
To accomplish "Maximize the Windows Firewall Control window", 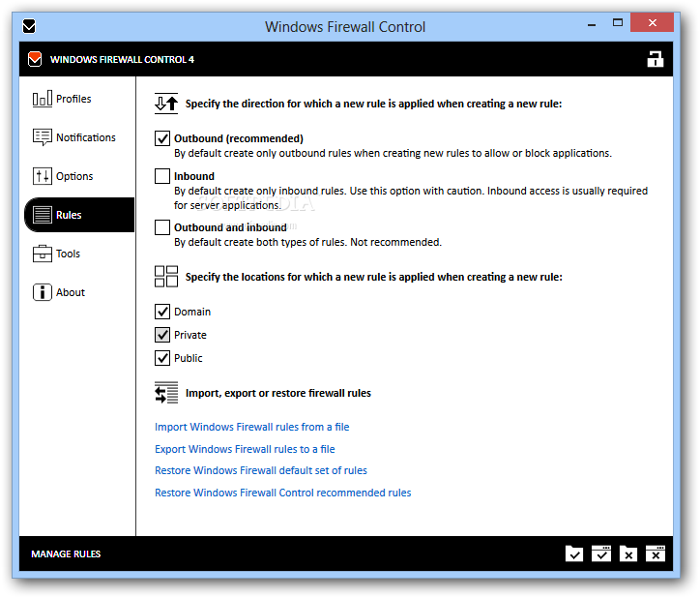I will pos(618,23).
